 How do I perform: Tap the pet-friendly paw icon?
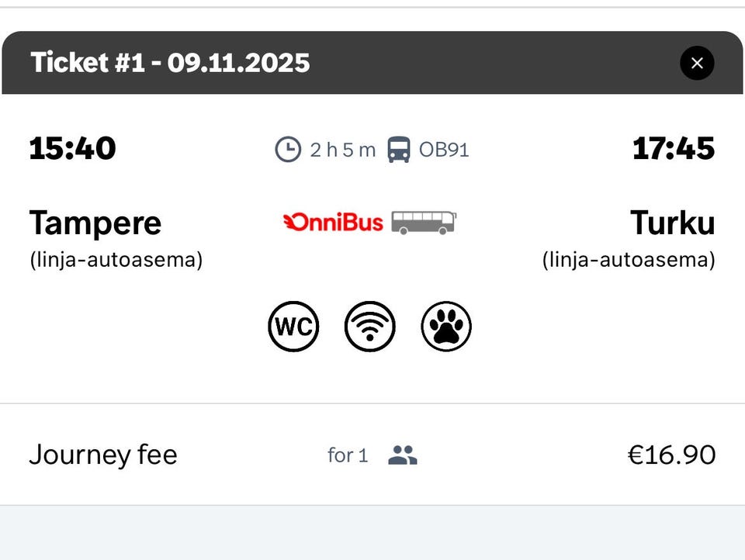tap(446, 327)
